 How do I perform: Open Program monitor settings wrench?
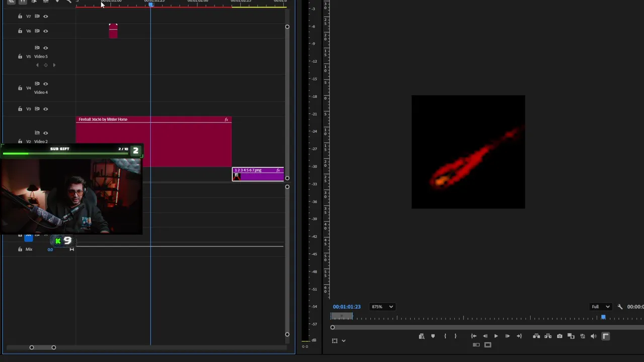click(x=620, y=307)
